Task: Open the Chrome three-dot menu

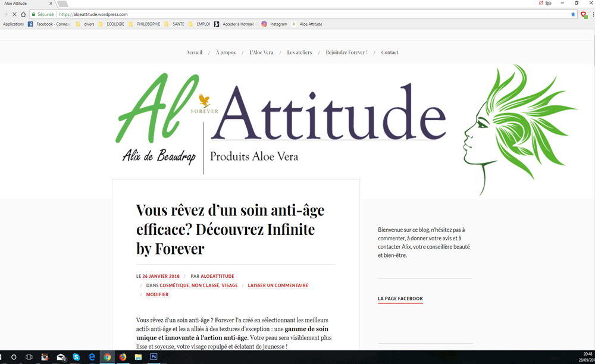Action: [593, 14]
